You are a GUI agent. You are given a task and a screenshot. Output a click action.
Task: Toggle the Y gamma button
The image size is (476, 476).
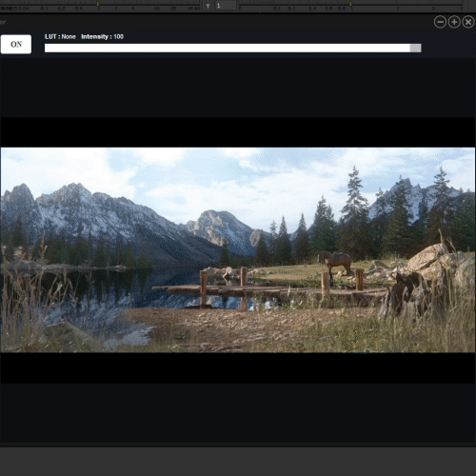[x=208, y=6]
